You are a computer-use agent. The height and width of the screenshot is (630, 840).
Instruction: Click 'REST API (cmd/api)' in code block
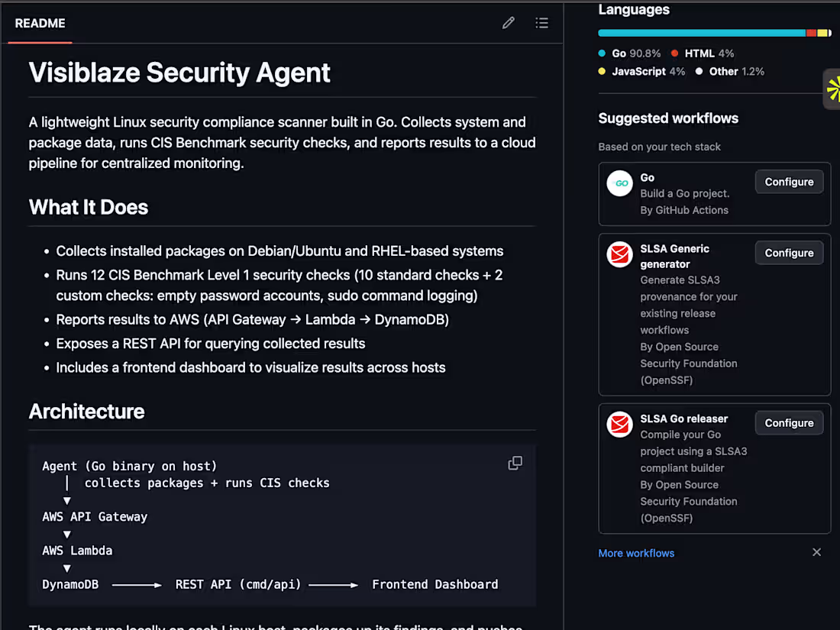click(x=238, y=584)
